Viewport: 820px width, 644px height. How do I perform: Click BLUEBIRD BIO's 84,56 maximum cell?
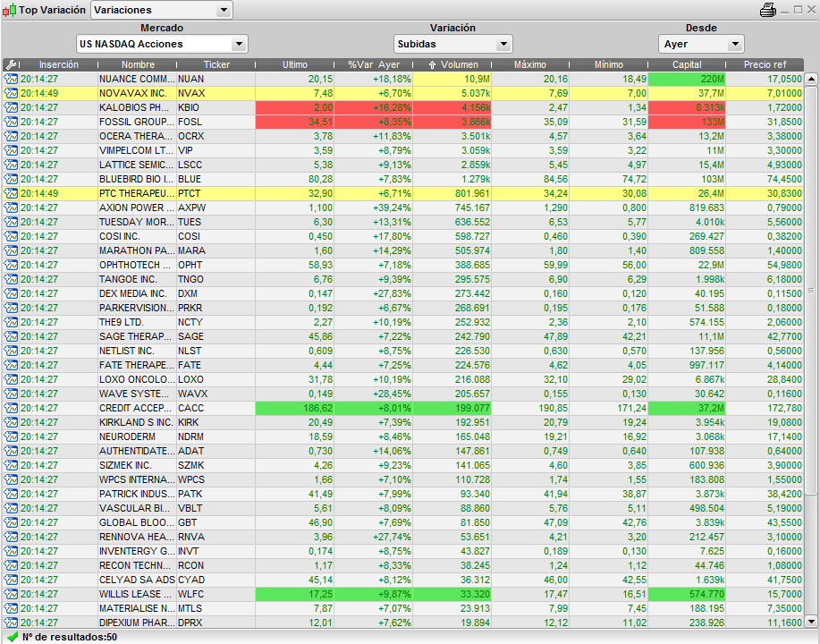pos(530,179)
